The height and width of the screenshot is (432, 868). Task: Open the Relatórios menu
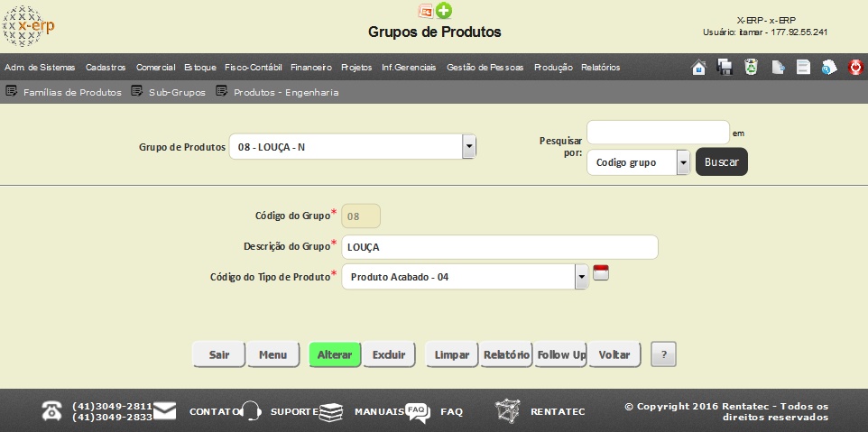point(601,68)
